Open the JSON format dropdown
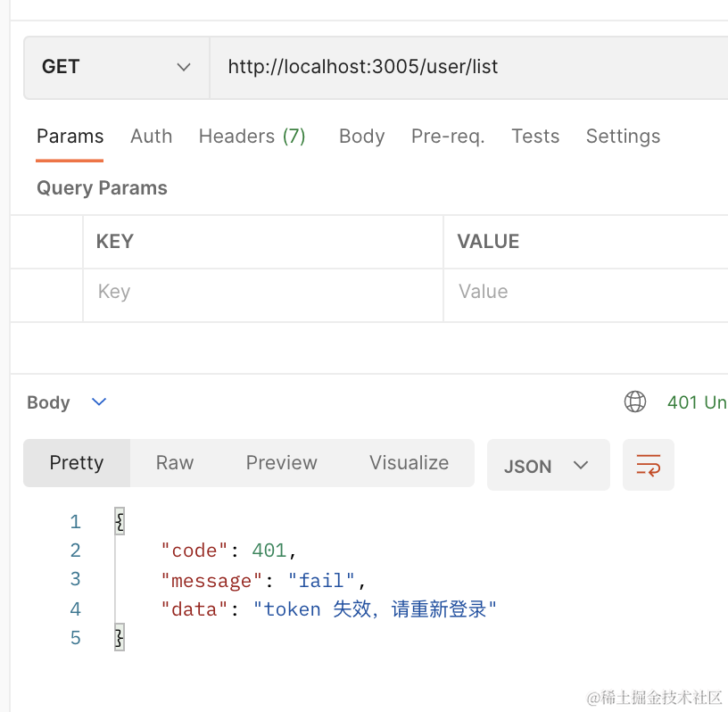728x712 pixels. pyautogui.click(x=548, y=466)
